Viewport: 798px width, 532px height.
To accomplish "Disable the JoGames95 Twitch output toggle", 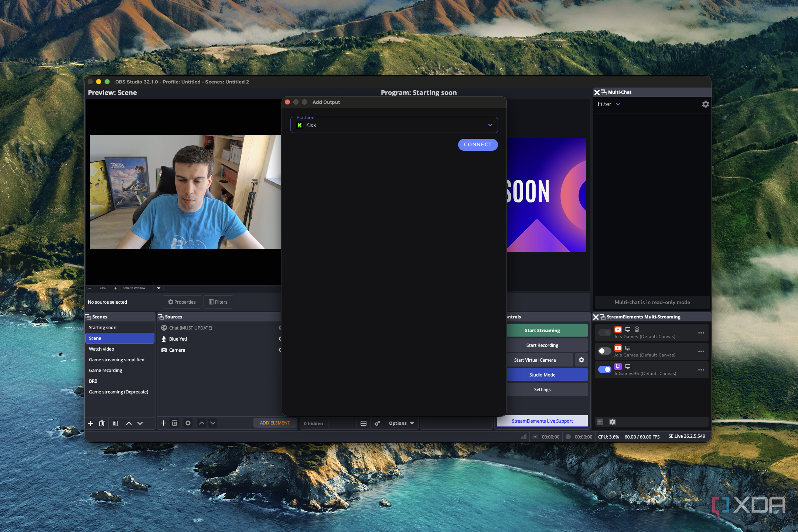I will (x=604, y=369).
